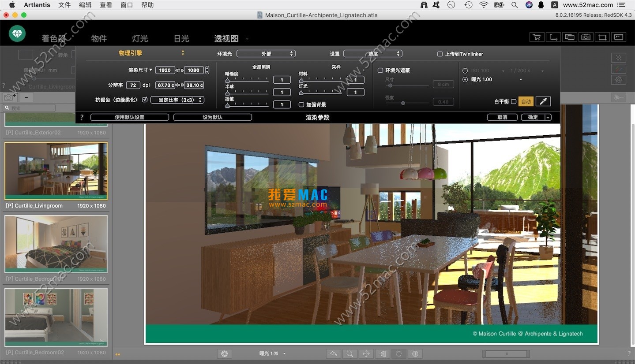Viewport: 635px width, 364px height.
Task: Click the 自动 auto white balance button
Action: [x=526, y=101]
